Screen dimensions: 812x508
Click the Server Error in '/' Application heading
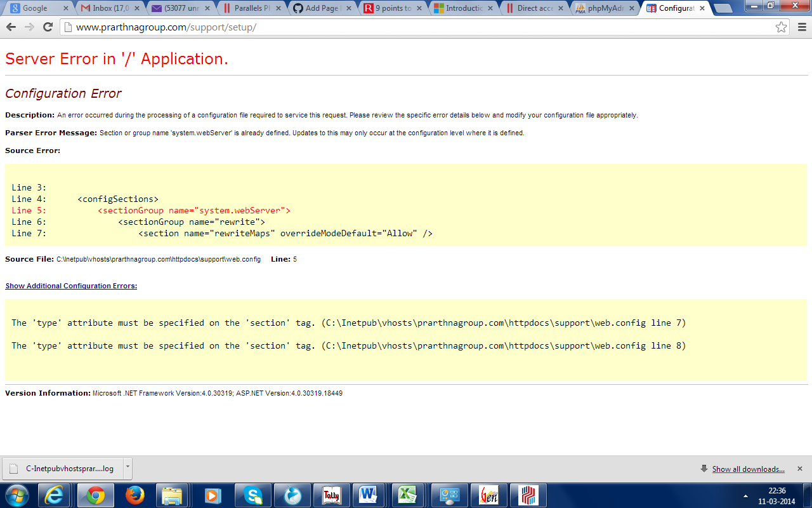[117, 58]
